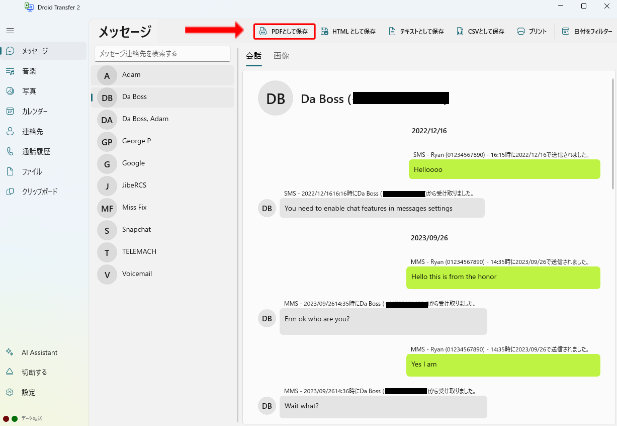
Task: Select the JibeRCS conversation
Action: coord(162,186)
